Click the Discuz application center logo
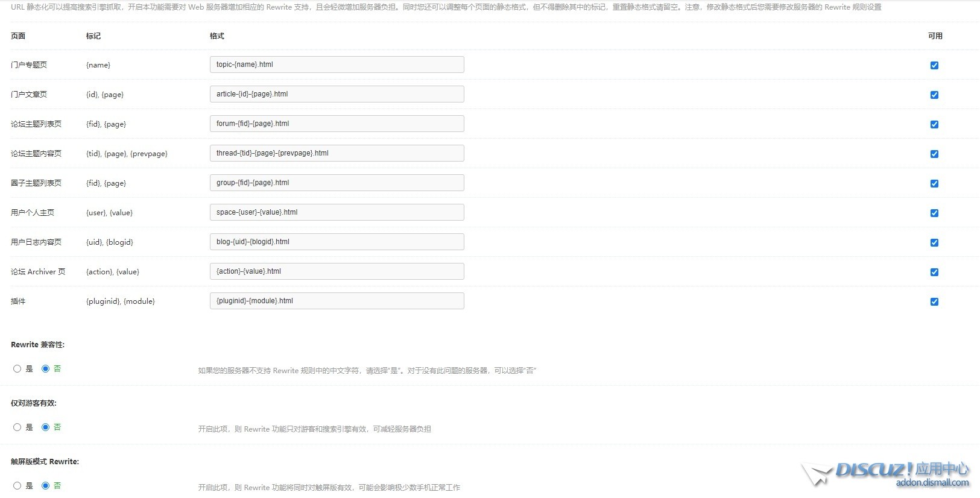 887,473
